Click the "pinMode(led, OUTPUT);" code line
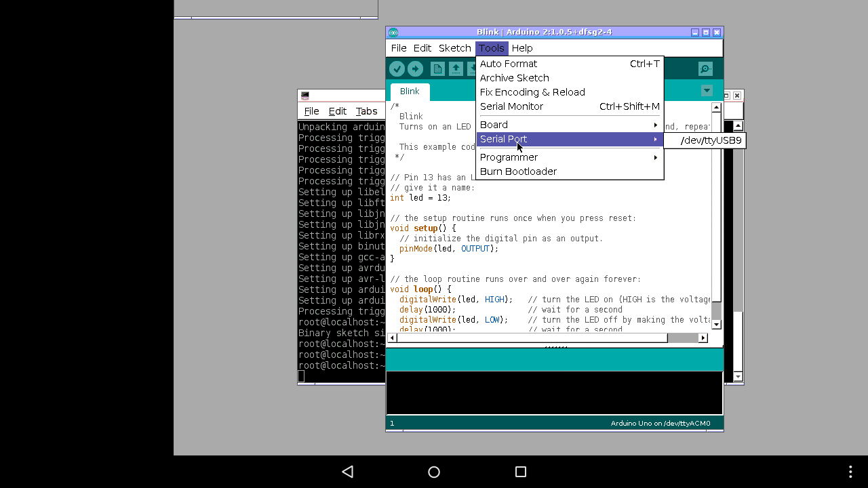Image resolution: width=868 pixels, height=488 pixels. coord(449,249)
